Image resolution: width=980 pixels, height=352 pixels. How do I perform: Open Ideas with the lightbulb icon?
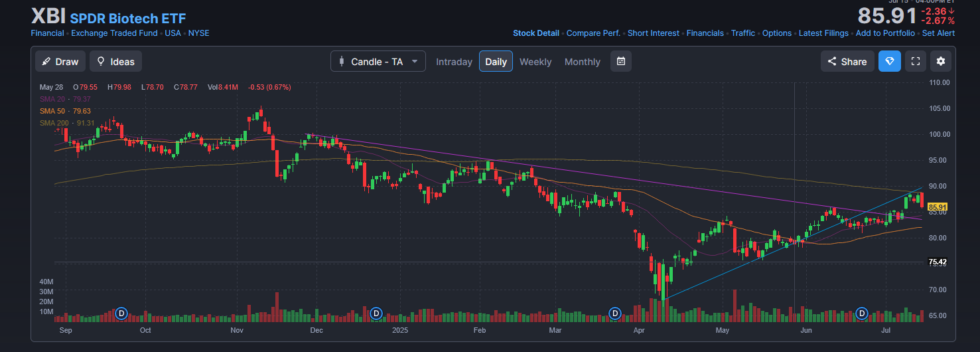point(115,62)
